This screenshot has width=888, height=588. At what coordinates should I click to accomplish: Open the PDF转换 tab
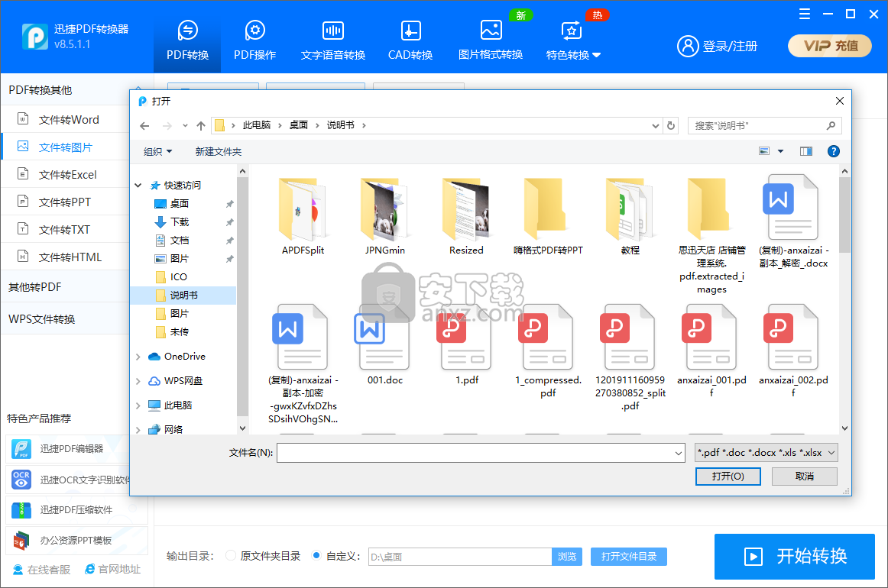point(187,40)
